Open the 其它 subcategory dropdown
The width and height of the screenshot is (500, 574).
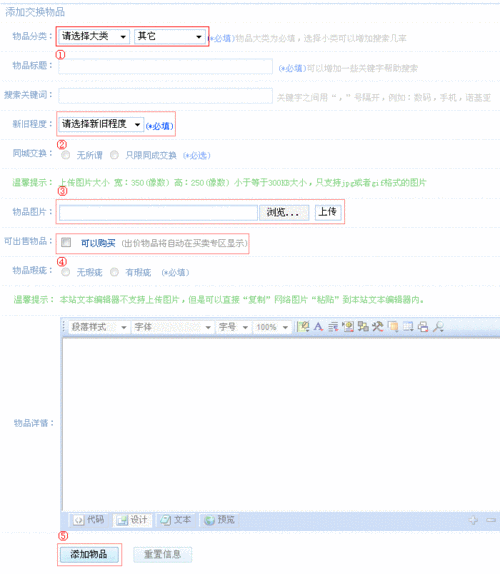pyautogui.click(x=170, y=36)
